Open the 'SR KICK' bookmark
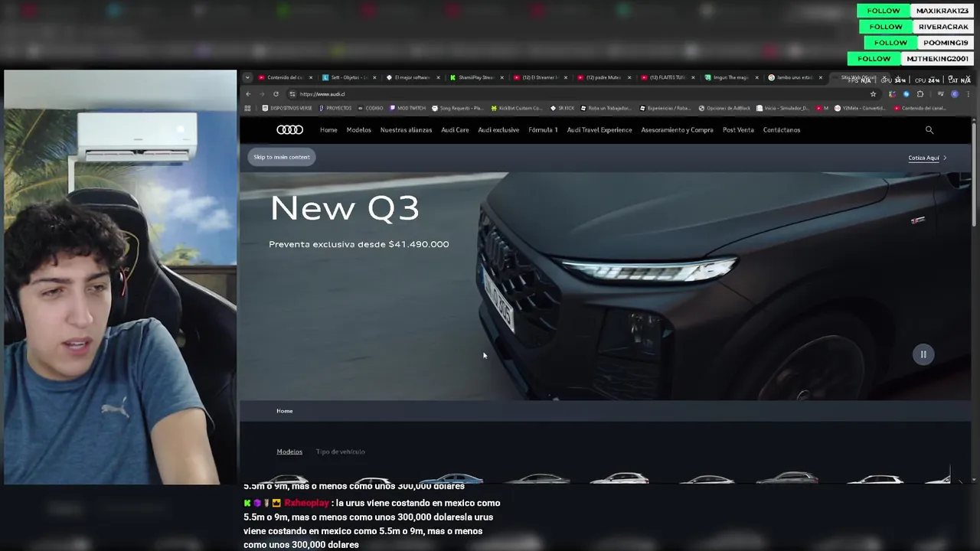 [x=563, y=108]
